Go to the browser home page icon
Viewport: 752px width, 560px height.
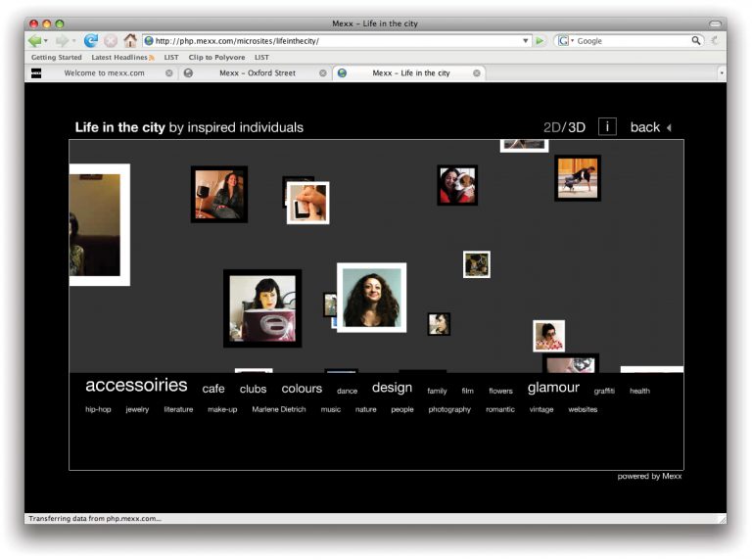(130, 41)
